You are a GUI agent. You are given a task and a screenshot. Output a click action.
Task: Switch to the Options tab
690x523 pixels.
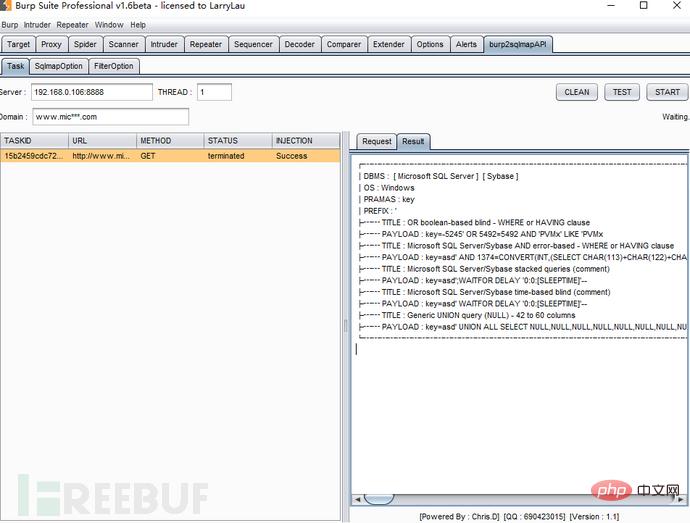tap(430, 44)
